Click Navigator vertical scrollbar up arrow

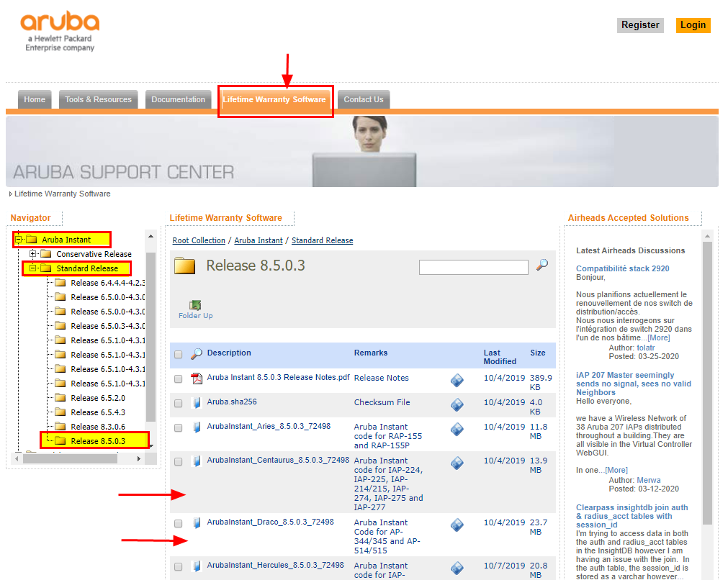pyautogui.click(x=151, y=236)
